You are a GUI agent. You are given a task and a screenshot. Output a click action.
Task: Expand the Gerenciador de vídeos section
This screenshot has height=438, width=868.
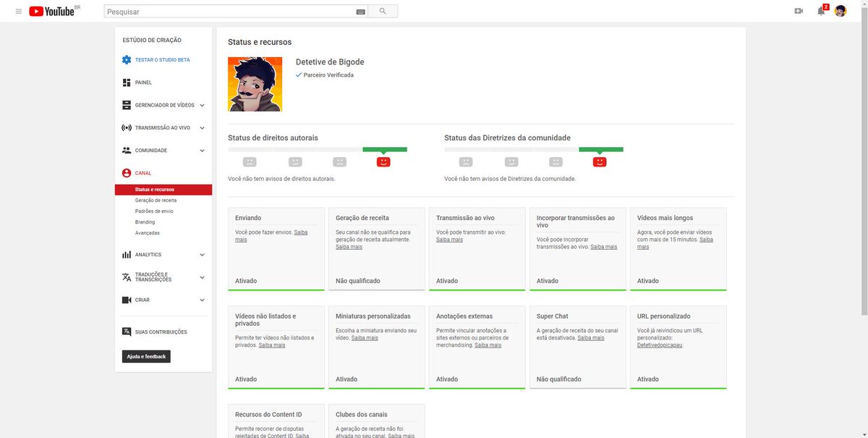click(x=202, y=106)
